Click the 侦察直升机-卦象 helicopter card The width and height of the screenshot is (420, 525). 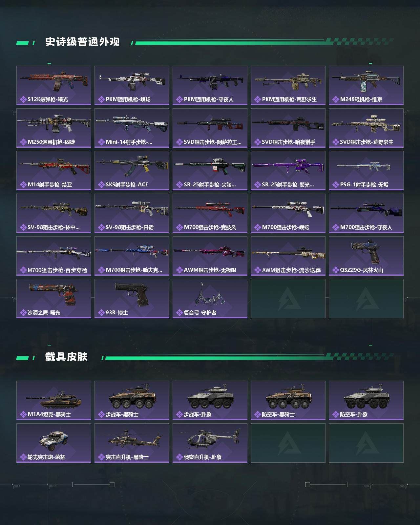pyautogui.click(x=210, y=443)
